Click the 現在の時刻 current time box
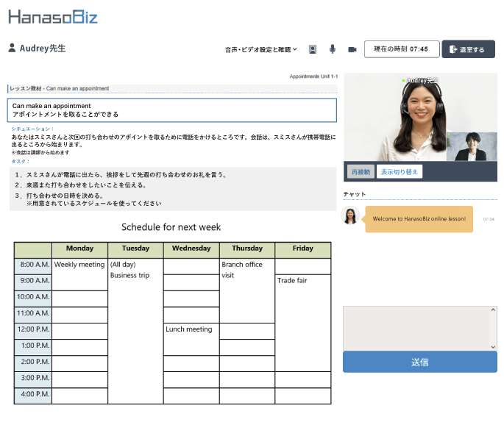This screenshot has height=422, width=504. click(x=402, y=49)
